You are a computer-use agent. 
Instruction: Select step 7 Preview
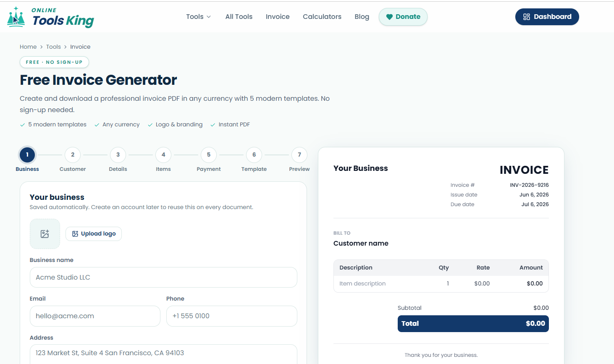click(x=299, y=155)
